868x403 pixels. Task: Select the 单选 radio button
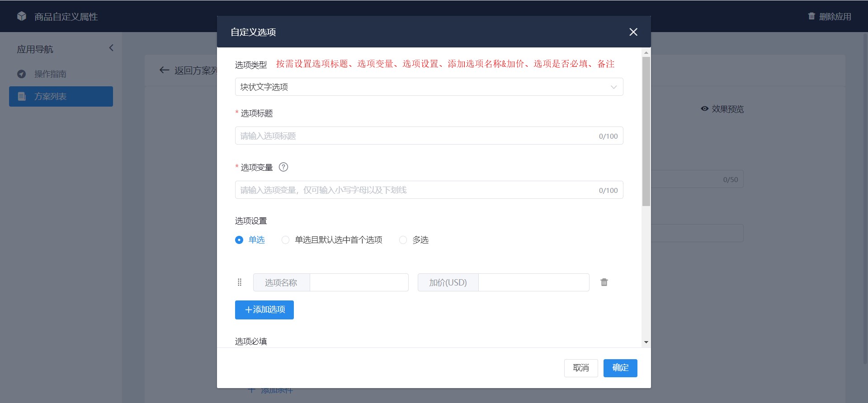coord(239,240)
